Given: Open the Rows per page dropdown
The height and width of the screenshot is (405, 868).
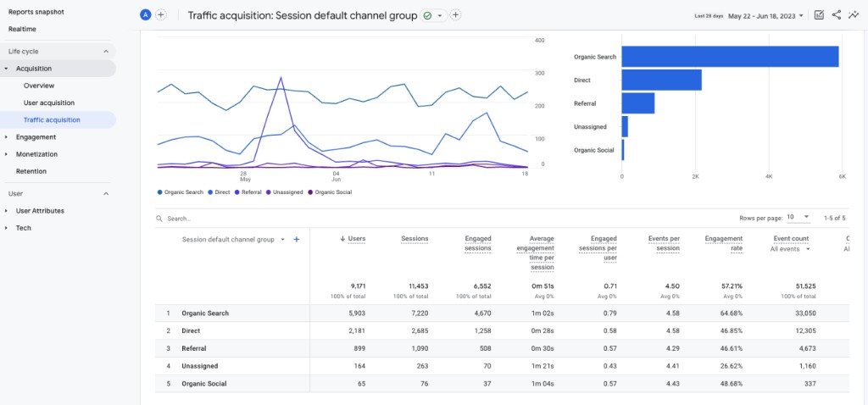Looking at the screenshot, I should click(x=798, y=218).
